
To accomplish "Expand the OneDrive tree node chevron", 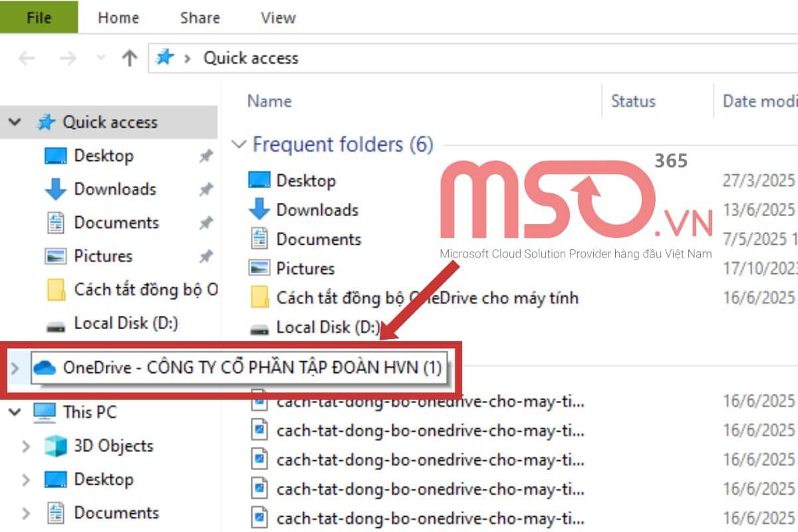I will (15, 368).
